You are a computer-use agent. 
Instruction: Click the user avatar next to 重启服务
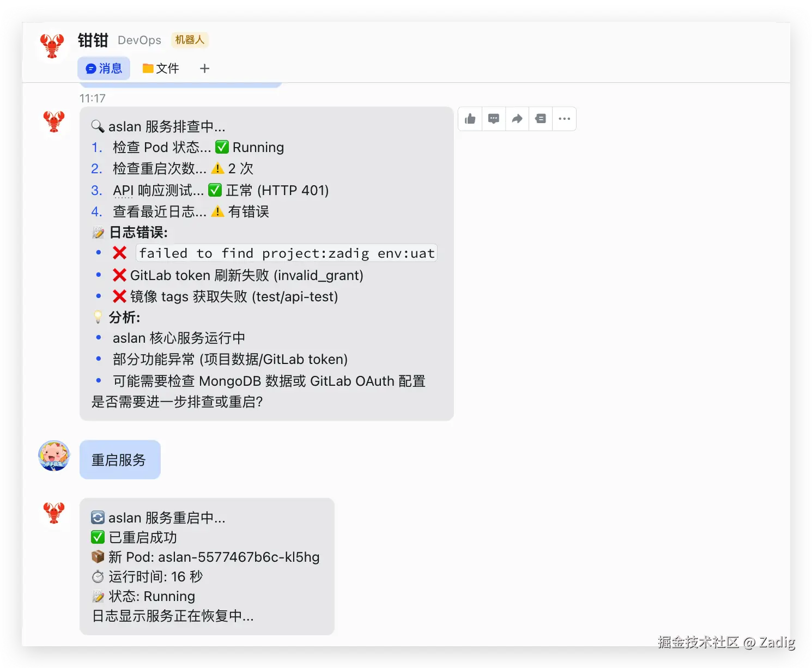(54, 456)
